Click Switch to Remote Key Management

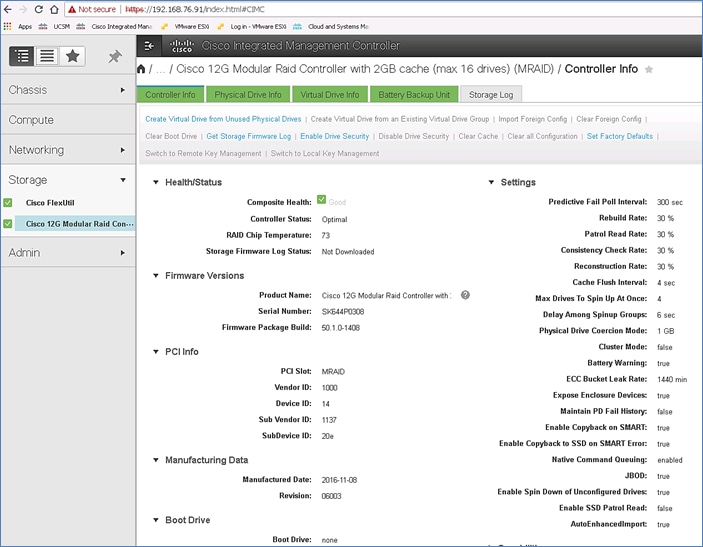[x=203, y=153]
